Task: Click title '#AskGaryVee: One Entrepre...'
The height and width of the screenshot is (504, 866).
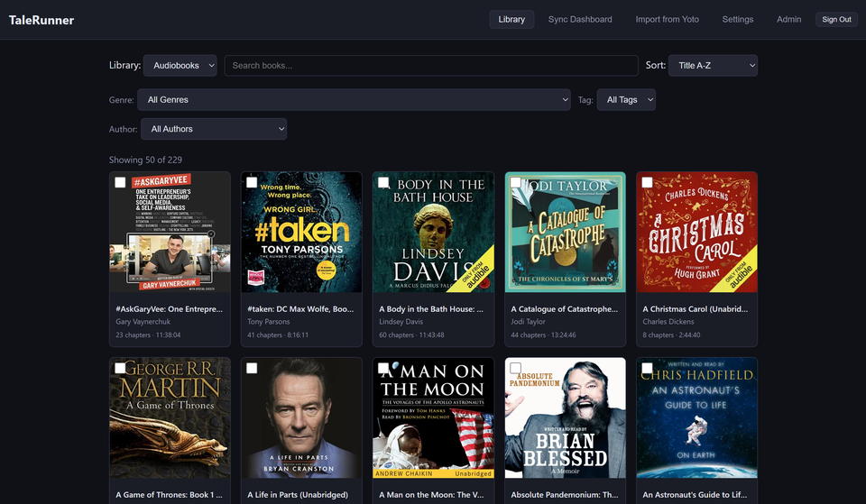Action: tap(169, 309)
